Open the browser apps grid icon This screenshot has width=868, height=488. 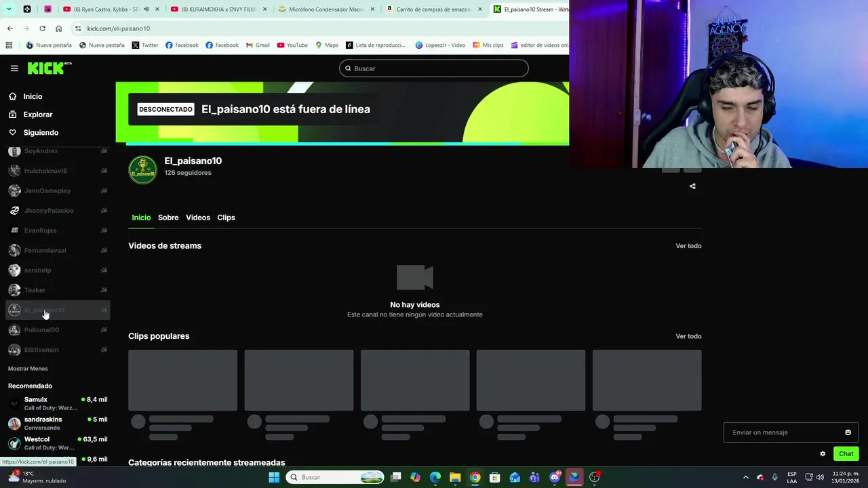(9, 45)
